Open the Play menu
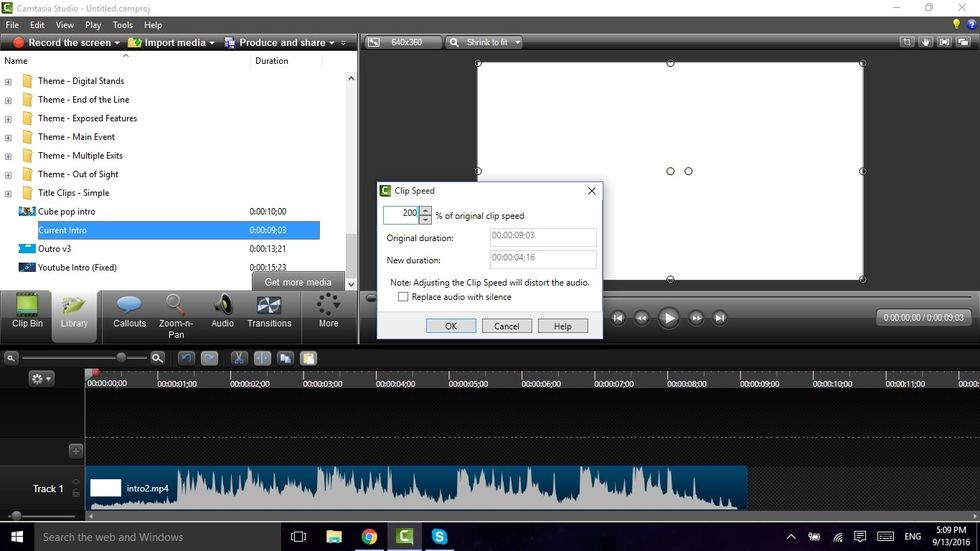 pyautogui.click(x=93, y=25)
